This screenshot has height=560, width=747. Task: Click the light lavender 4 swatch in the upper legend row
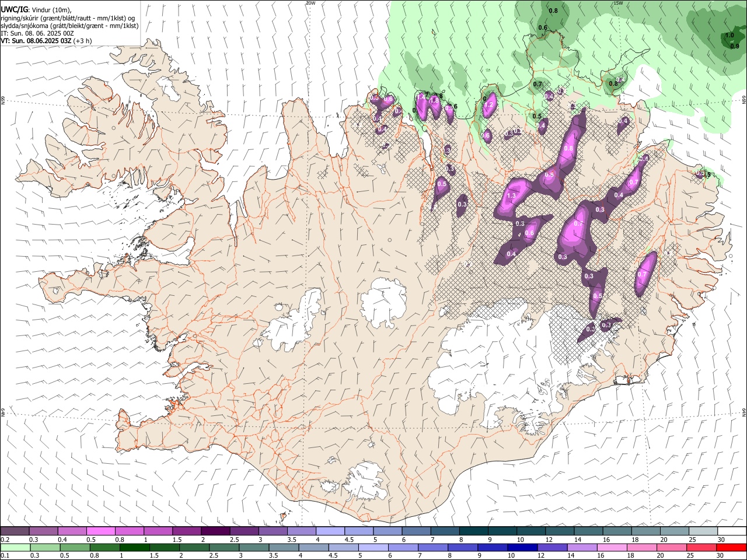pyautogui.click(x=330, y=531)
